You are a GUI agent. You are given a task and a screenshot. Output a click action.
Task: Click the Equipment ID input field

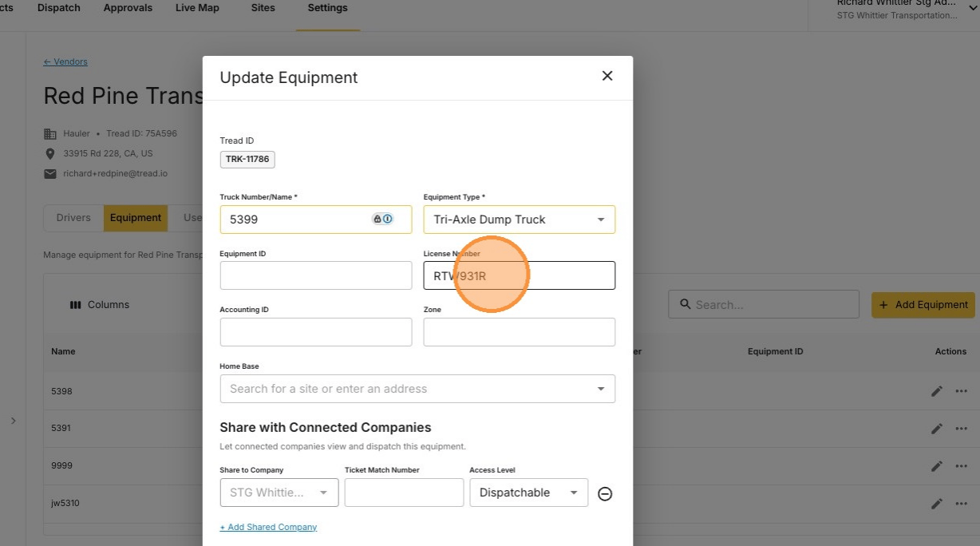point(316,275)
